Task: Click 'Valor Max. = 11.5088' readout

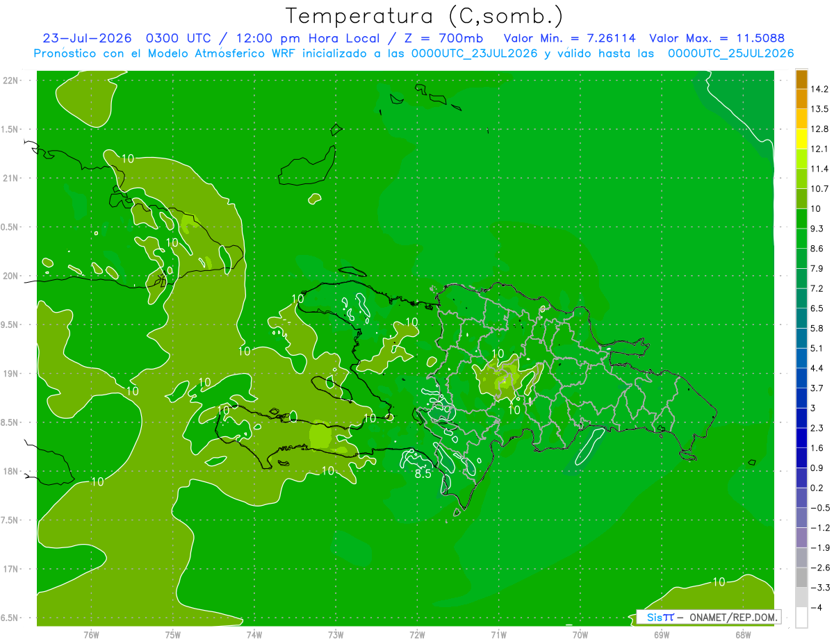Action: point(719,38)
